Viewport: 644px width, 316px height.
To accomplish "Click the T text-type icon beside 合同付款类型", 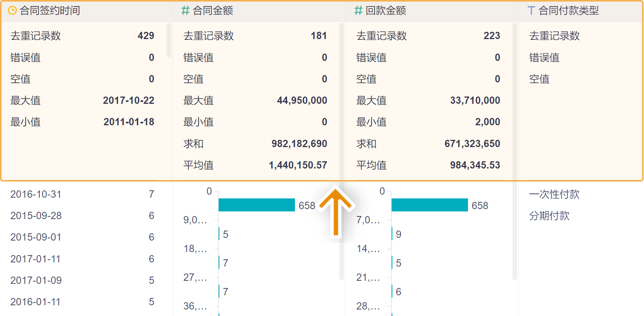I will pyautogui.click(x=531, y=11).
